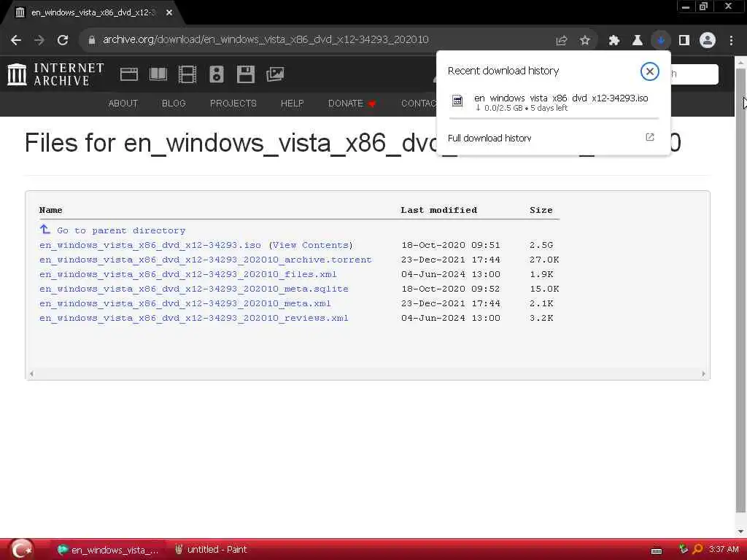The width and height of the screenshot is (747, 560).
Task: Click the 3:37 AM taskbar clock
Action: (x=723, y=550)
